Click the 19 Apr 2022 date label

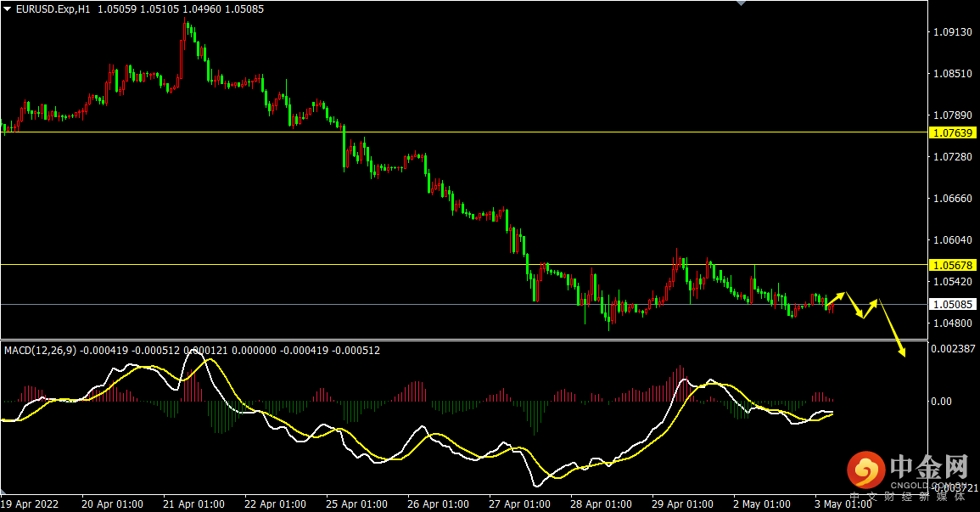click(x=30, y=504)
